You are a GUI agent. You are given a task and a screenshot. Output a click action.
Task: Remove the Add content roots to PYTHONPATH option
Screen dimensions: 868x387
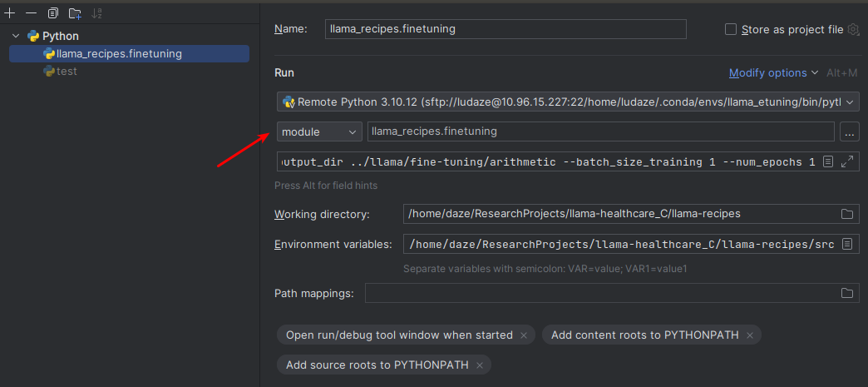point(750,335)
